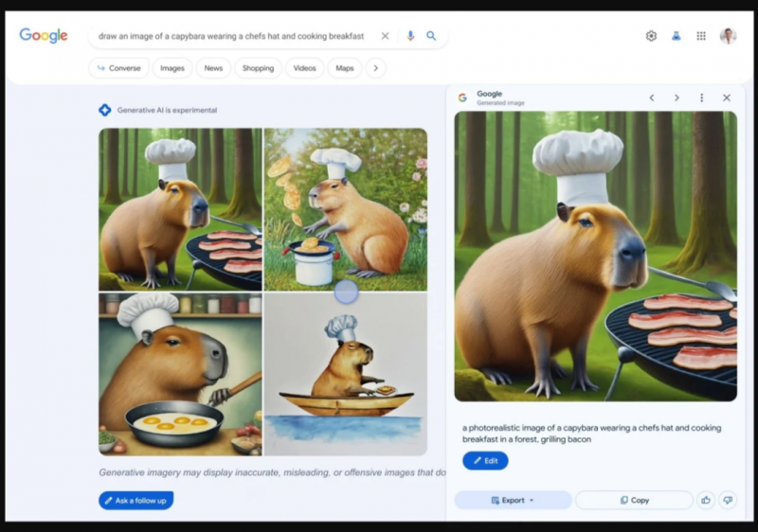The image size is (758, 532).
Task: Select the capybara in a boat thumbnail
Action: (x=346, y=375)
